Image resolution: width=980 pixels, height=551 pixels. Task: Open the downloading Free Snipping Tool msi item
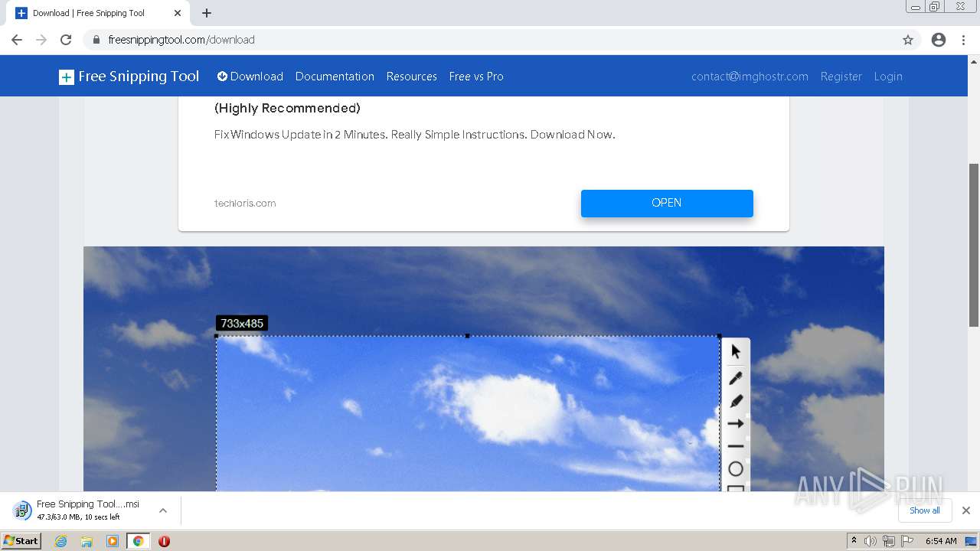(x=77, y=510)
